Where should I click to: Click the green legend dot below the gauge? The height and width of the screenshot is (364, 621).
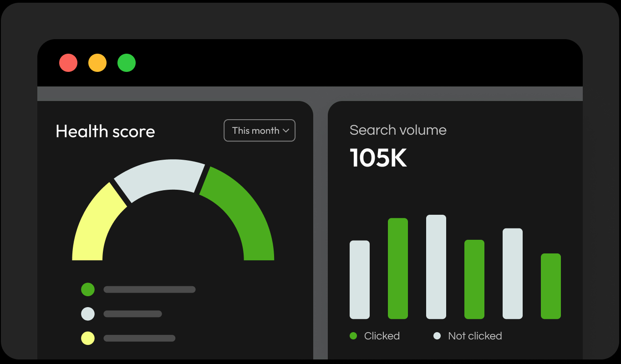coord(88,289)
